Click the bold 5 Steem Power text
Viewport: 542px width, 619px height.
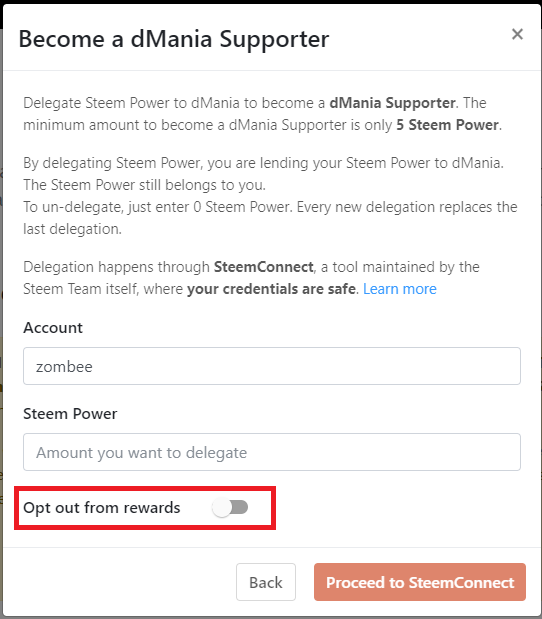(x=447, y=125)
